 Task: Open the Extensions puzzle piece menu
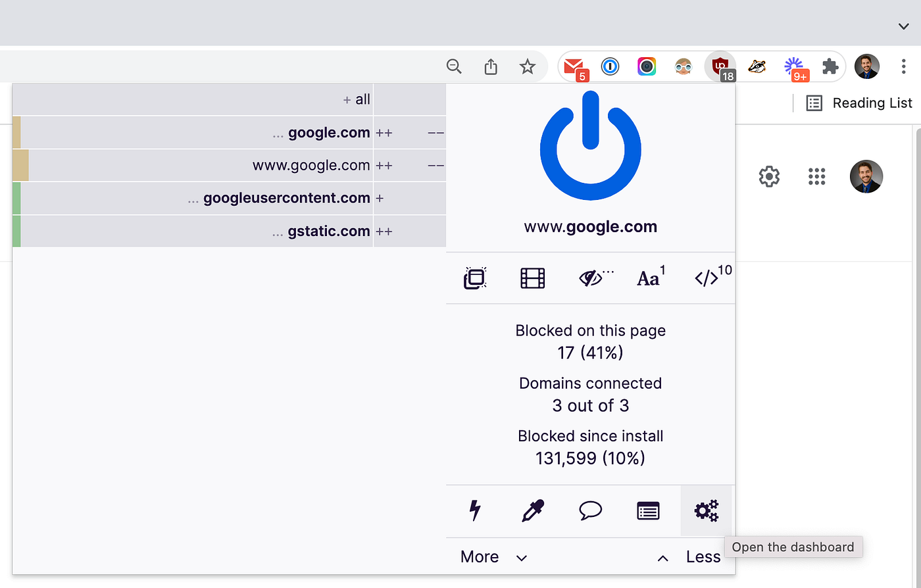tap(830, 66)
